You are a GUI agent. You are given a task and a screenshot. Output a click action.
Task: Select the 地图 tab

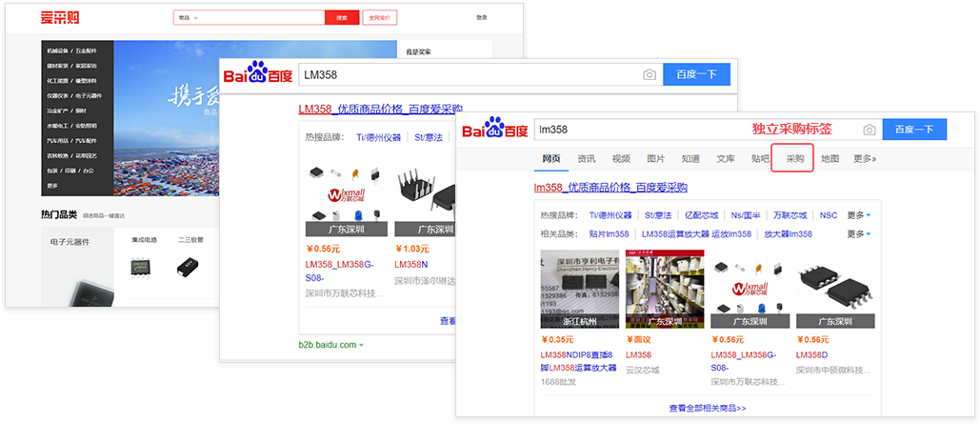[x=830, y=158]
